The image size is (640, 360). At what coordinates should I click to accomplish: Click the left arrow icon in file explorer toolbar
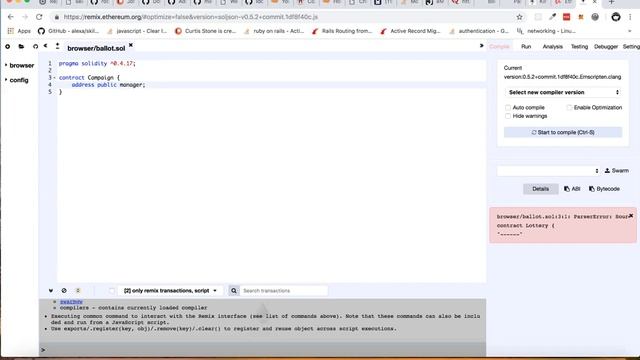pos(46,46)
